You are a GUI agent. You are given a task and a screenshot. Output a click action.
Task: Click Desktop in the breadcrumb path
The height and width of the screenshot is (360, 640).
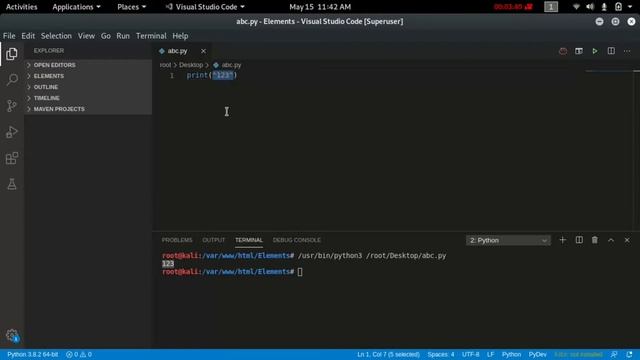coord(191,65)
